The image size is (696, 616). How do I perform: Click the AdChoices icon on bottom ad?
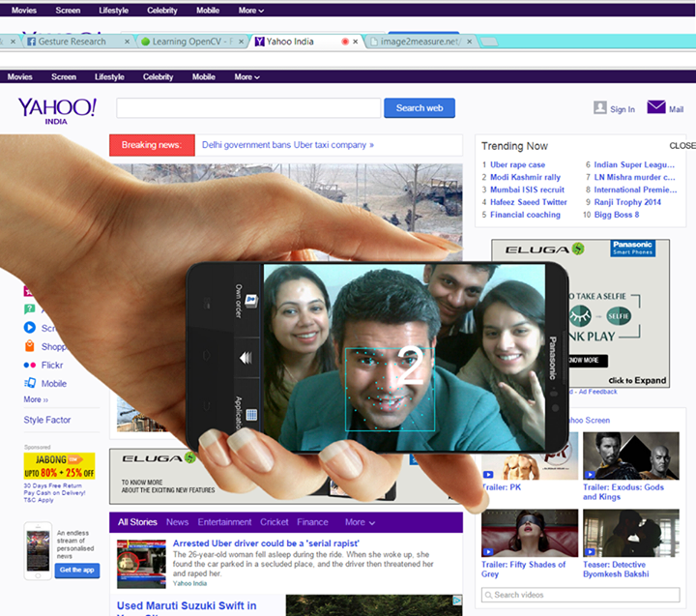tap(456, 601)
